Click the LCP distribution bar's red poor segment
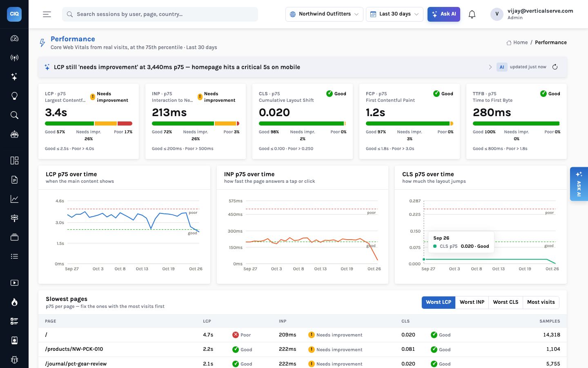The width and height of the screenshot is (588, 368). [125, 123]
